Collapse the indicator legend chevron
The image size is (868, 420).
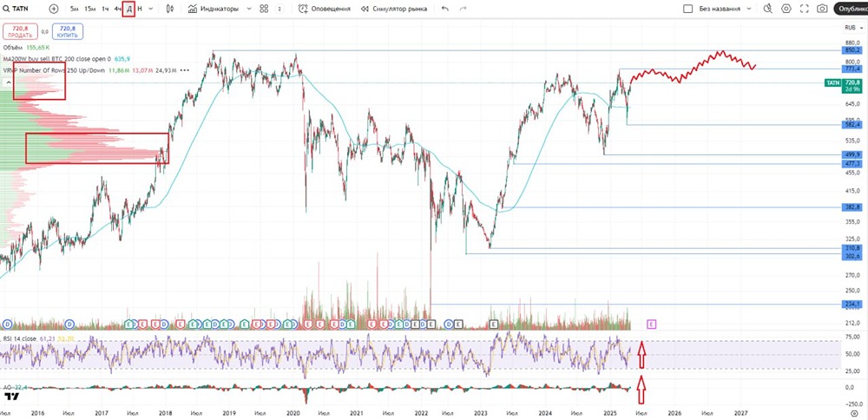tap(9, 82)
